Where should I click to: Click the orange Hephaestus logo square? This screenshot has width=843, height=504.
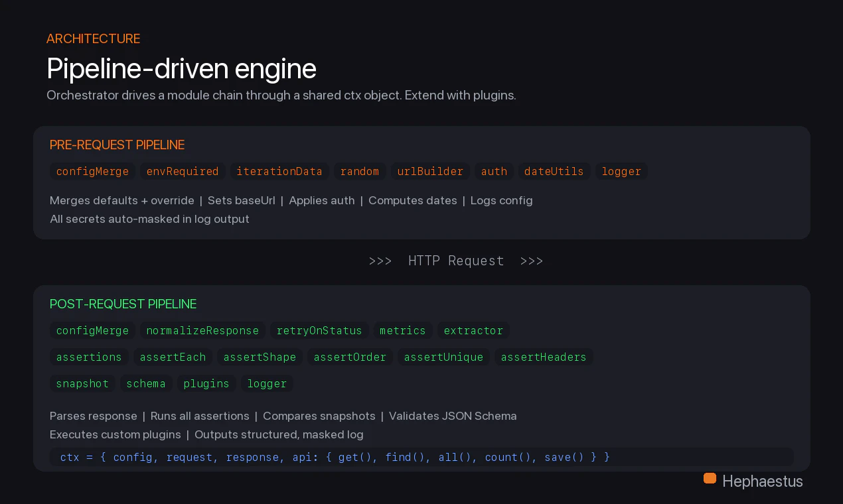click(710, 478)
